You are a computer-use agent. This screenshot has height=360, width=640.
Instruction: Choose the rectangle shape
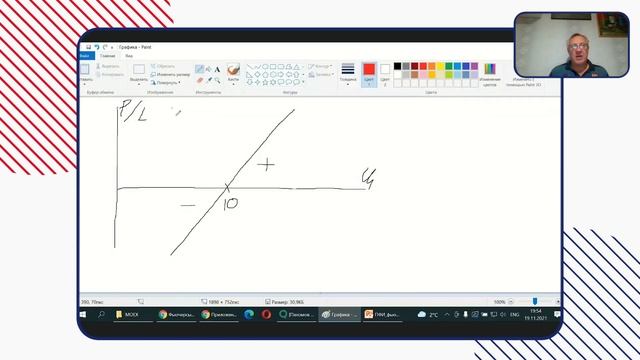[273, 67]
